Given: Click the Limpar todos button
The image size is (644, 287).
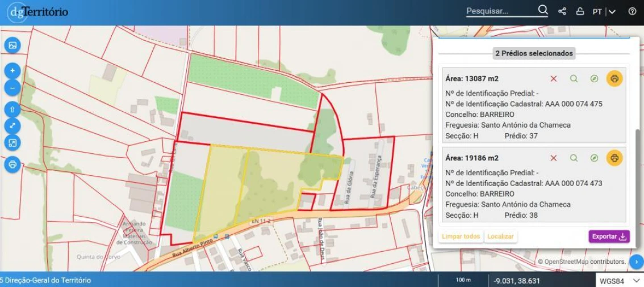Looking at the screenshot, I should 461,237.
